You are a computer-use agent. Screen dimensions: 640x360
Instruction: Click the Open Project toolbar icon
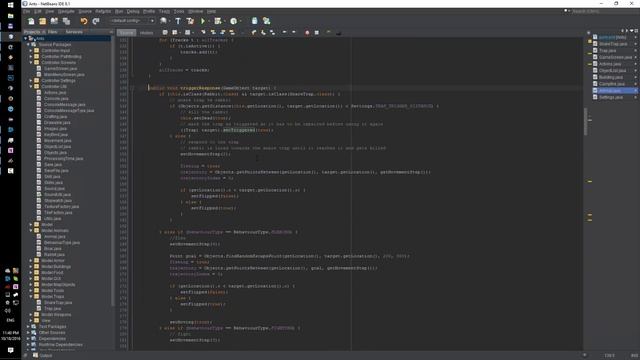point(54,21)
